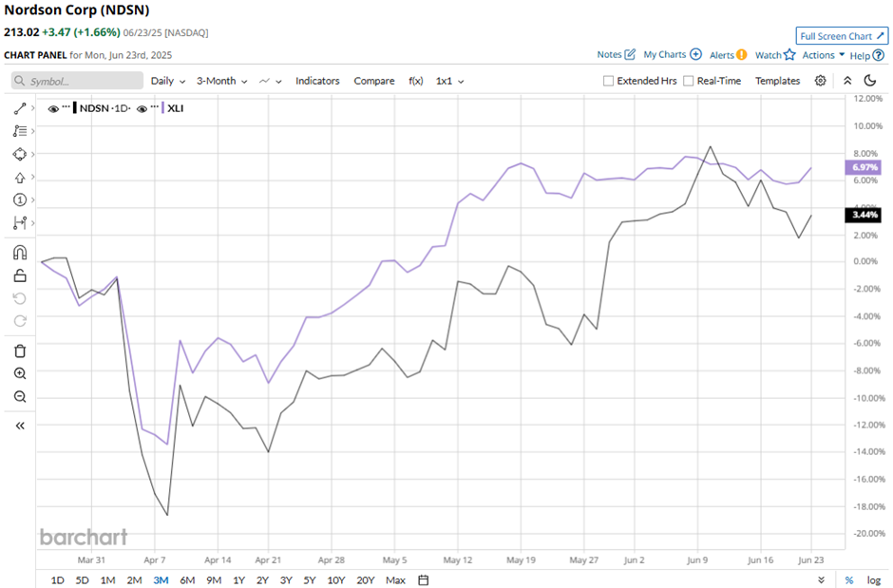The height and width of the screenshot is (588, 893).
Task: Zoom out of the chart
Action: pyautogui.click(x=19, y=397)
